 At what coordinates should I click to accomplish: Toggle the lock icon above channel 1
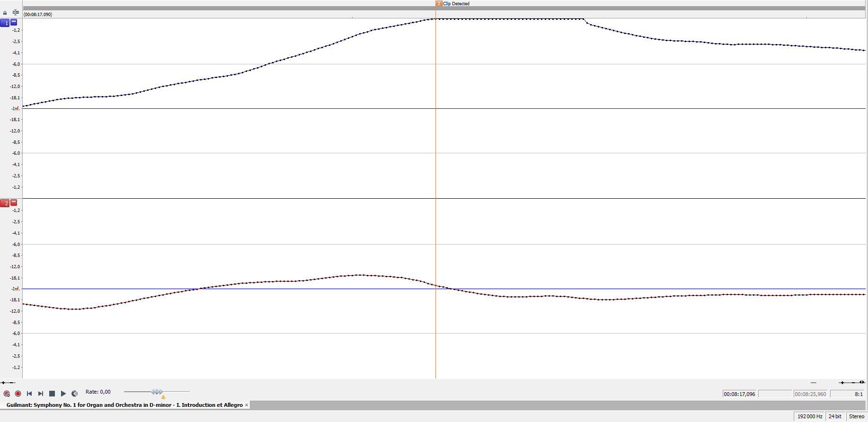coord(5,13)
